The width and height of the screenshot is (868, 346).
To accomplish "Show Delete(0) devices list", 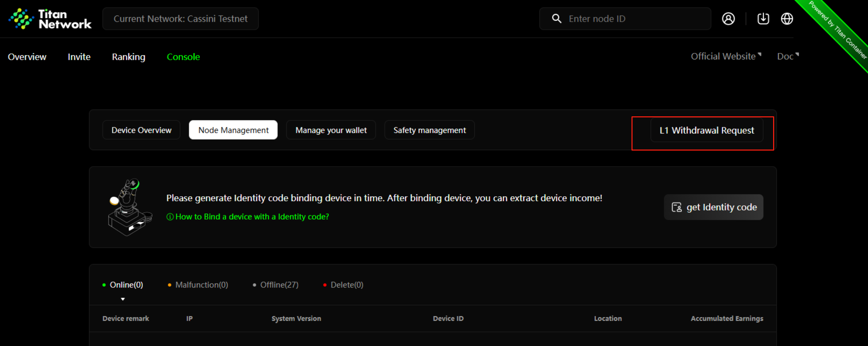I will coord(346,285).
